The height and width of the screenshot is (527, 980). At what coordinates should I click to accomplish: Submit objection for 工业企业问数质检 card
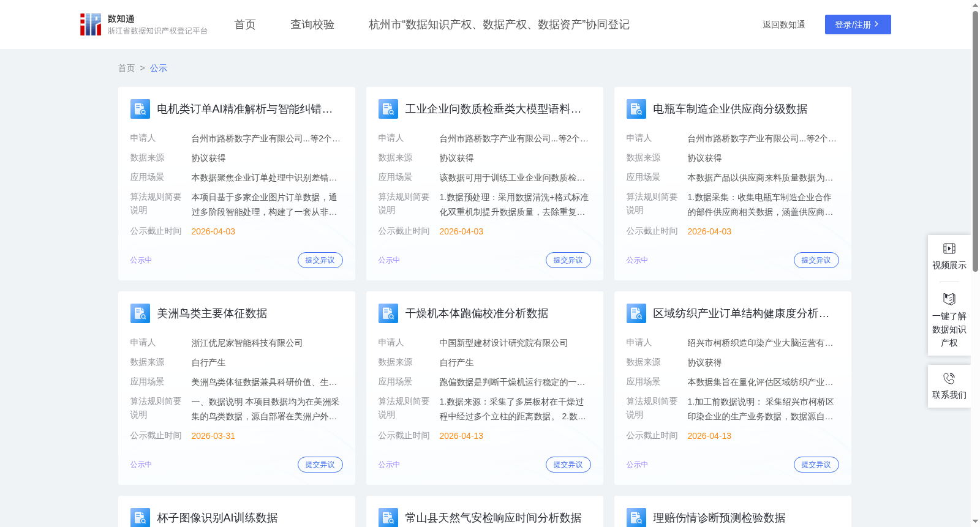(568, 260)
